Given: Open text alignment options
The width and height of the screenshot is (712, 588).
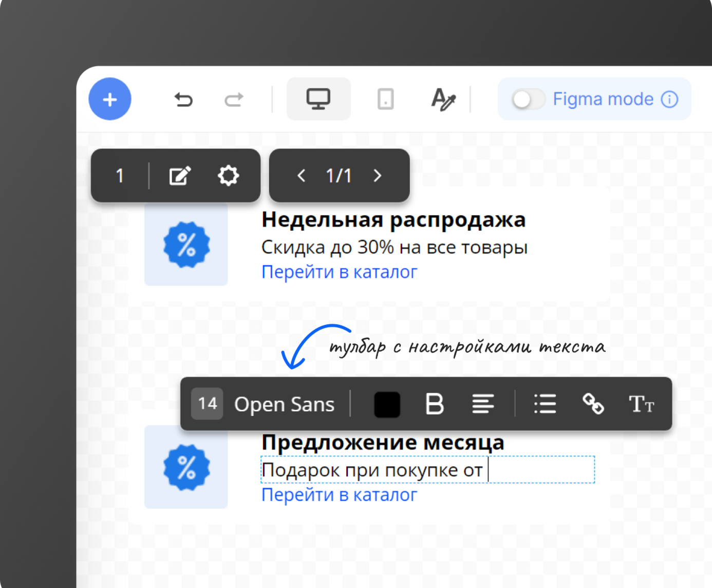Looking at the screenshot, I should (x=483, y=405).
